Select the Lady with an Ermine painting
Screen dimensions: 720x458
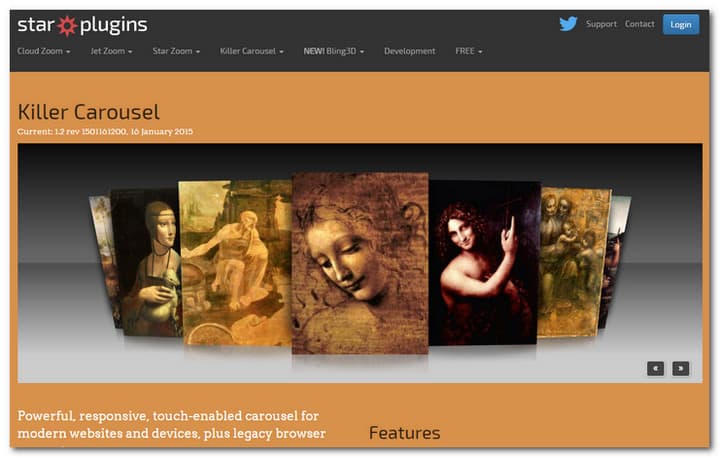tap(146, 262)
